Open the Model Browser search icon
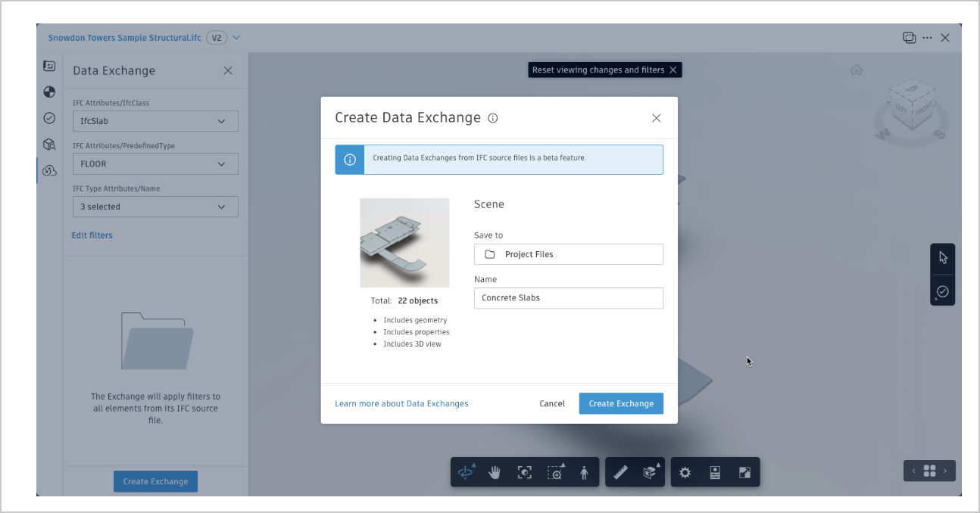Viewport: 980px width, 513px height. [48, 144]
